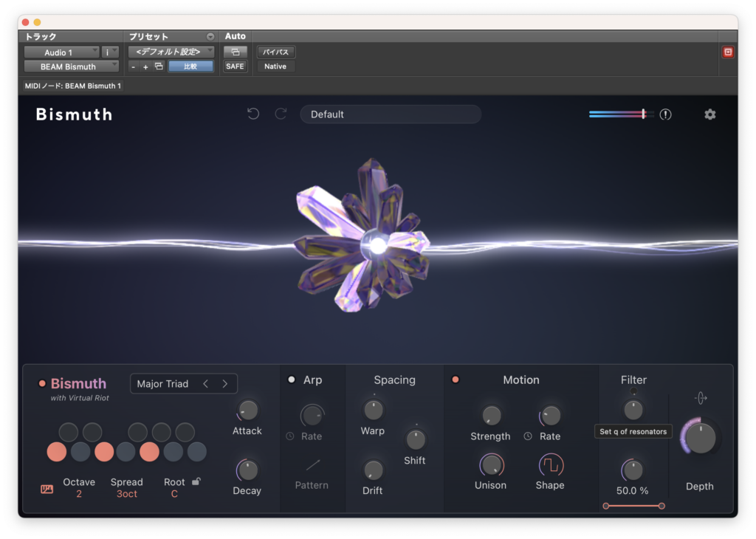Change the Spread value 3oct
756x539 pixels.
tap(127, 494)
